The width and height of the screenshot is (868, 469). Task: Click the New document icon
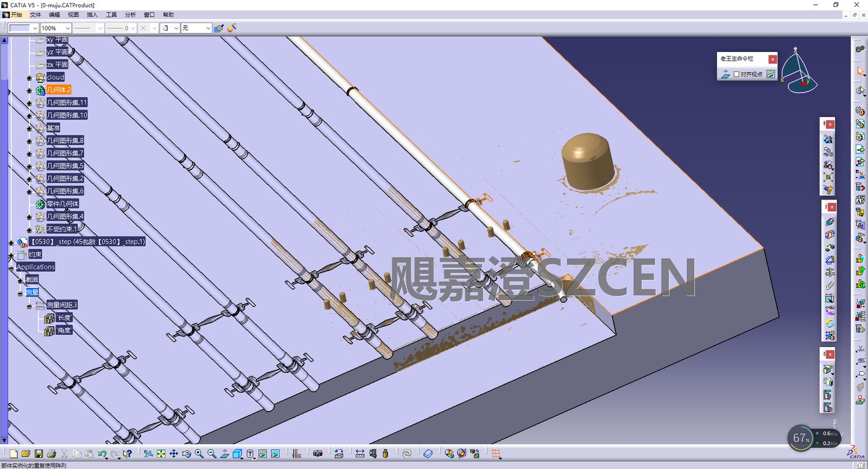click(x=14, y=454)
